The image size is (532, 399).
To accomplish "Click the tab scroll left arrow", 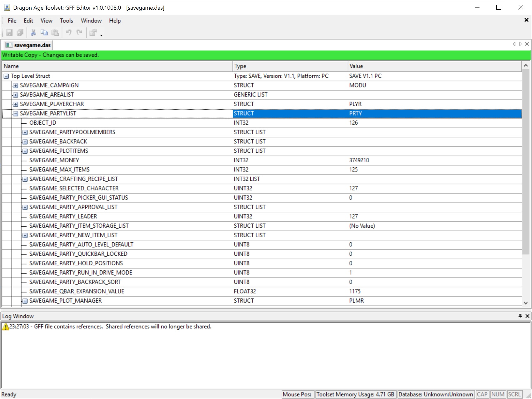I will pyautogui.click(x=514, y=44).
